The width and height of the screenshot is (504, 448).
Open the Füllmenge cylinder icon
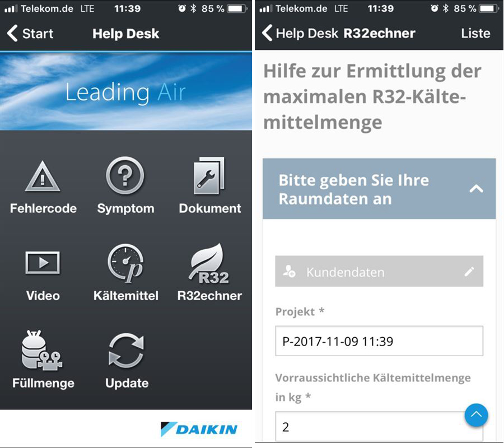(42, 351)
